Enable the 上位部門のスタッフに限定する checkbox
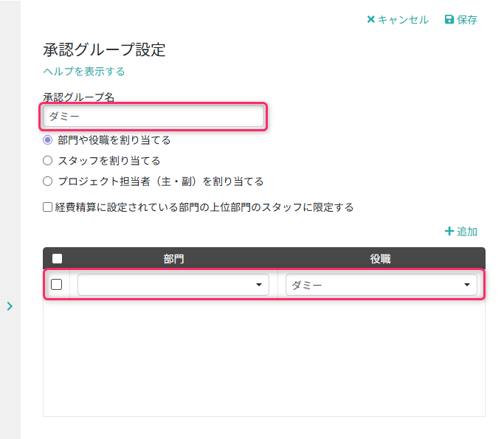The width and height of the screenshot is (504, 439). click(x=48, y=207)
